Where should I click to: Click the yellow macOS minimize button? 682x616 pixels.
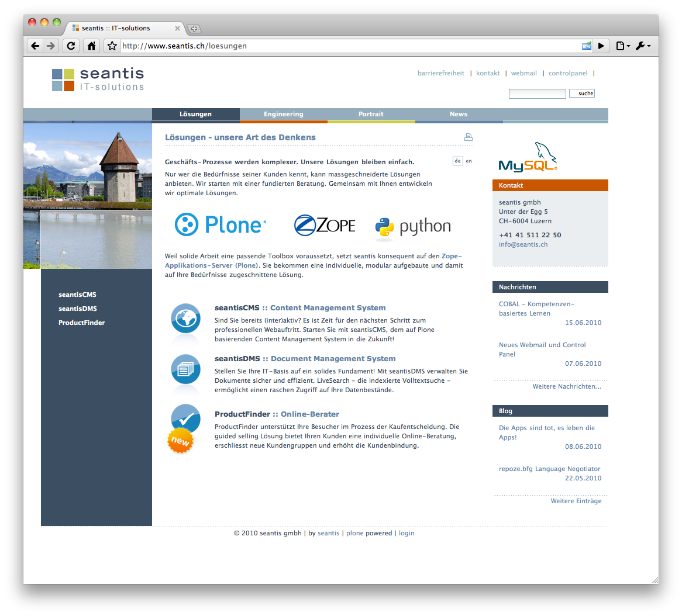coord(44,22)
